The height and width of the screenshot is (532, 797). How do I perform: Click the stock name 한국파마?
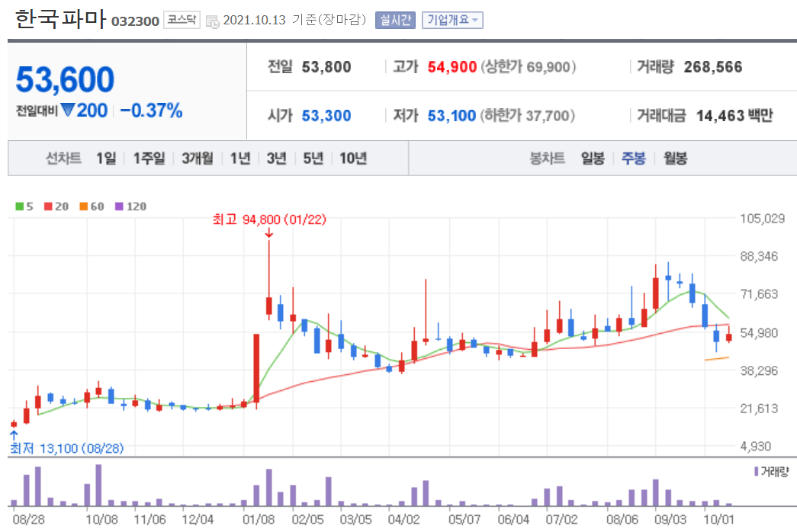pos(60,19)
